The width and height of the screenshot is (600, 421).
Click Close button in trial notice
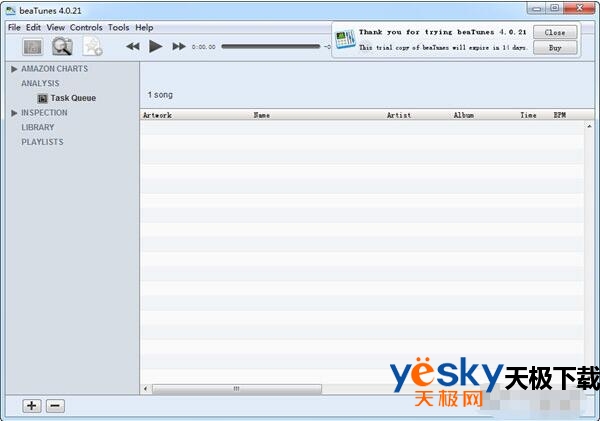pos(555,32)
